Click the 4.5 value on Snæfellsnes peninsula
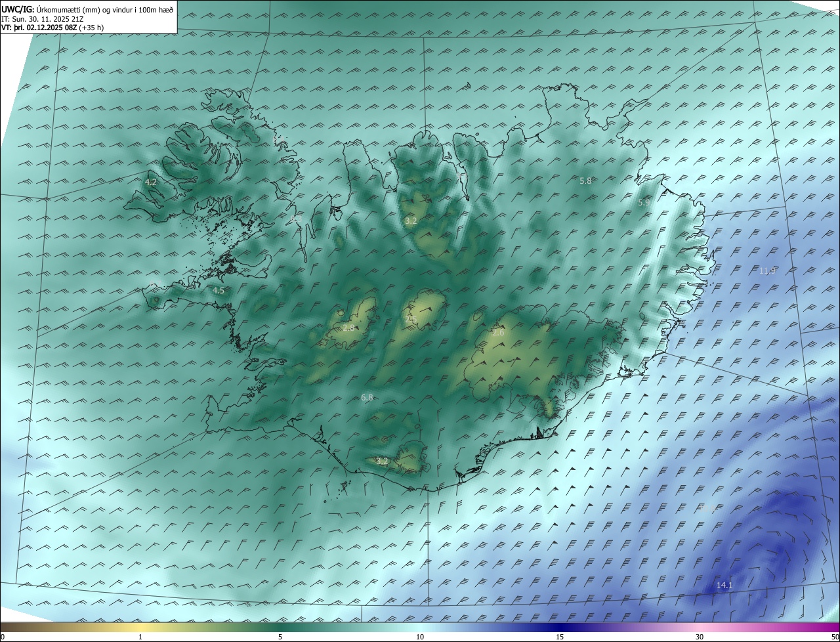The image size is (840, 642). tap(219, 290)
